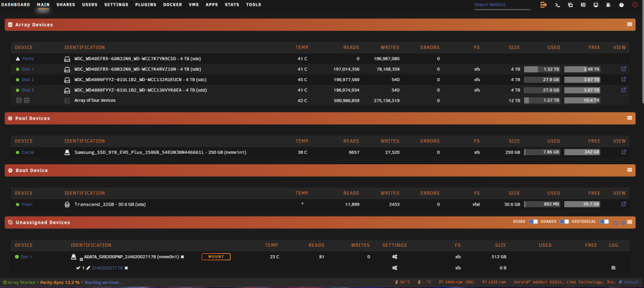Screen dimensions: 644x288
Task: Browse Disk 1 contents via view icon
Action: (624, 69)
